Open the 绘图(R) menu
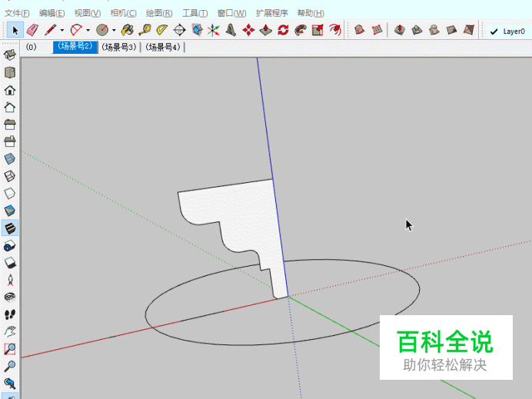Viewport: 532px width, 399px height. [159, 13]
